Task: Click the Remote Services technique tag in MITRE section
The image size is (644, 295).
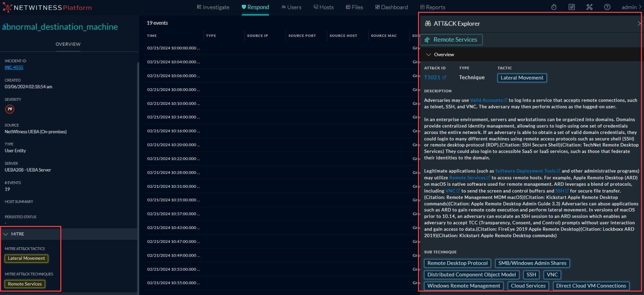Action: pos(25,284)
